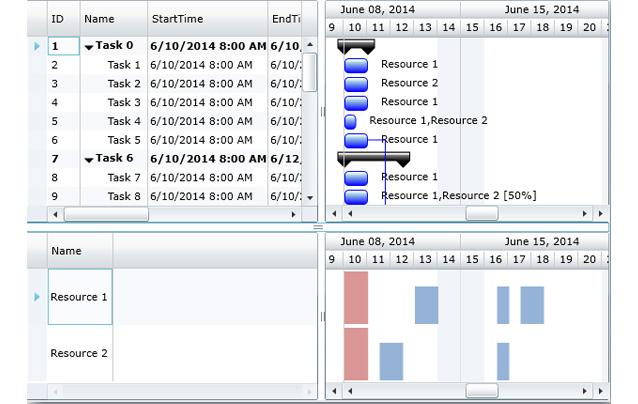Click the ID column header
This screenshot has width=638, height=404.
click(62, 18)
